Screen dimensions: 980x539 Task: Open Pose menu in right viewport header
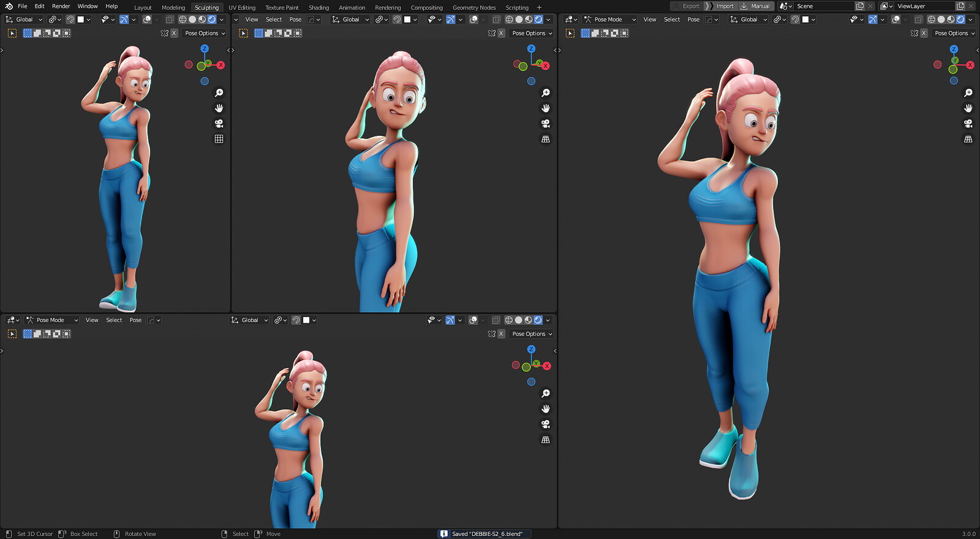(693, 20)
